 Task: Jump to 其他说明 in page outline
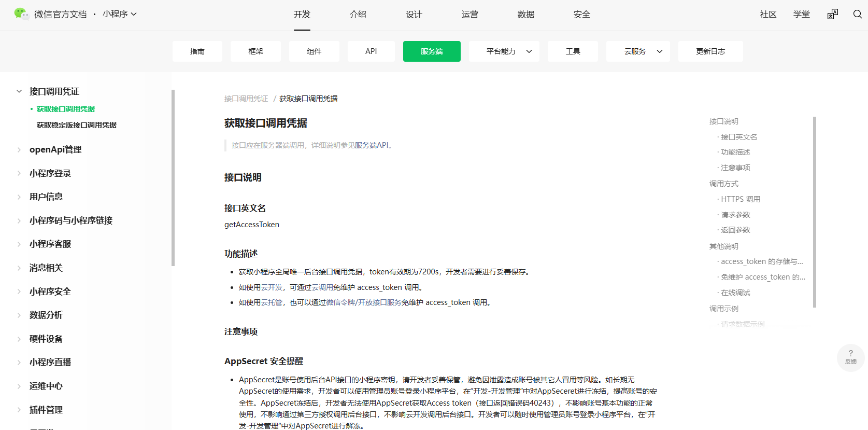tap(724, 246)
